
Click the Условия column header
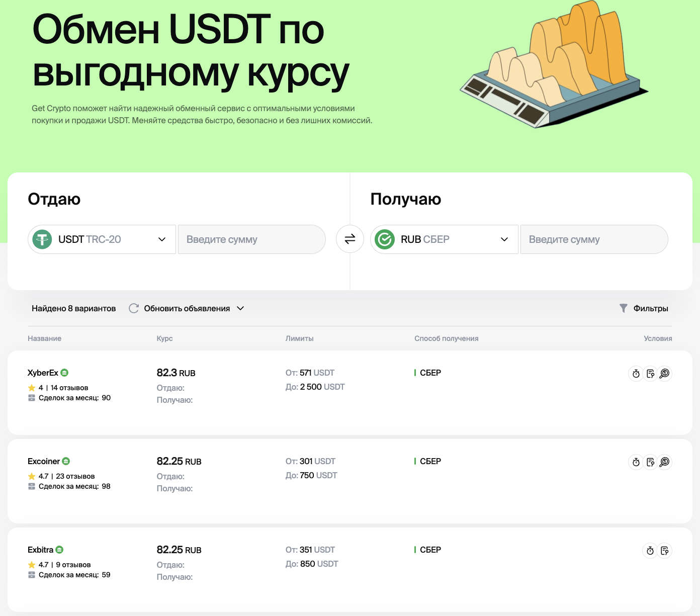pyautogui.click(x=658, y=338)
